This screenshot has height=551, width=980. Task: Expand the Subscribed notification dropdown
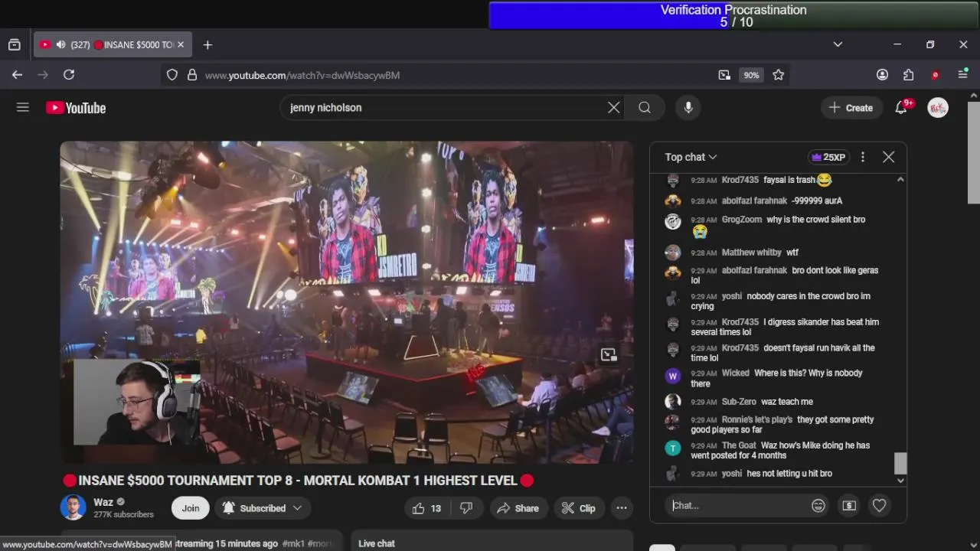[262, 508]
